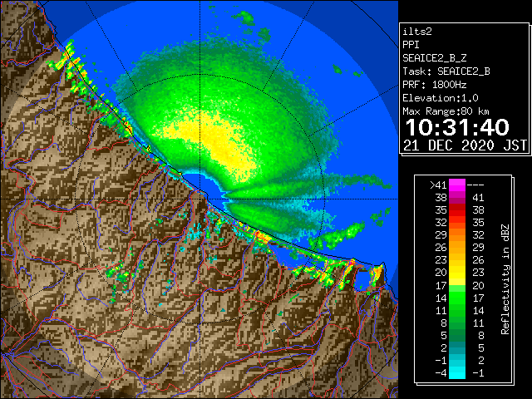The image size is (532, 399).
Task: Click the "---" legend label
Action: [475, 185]
